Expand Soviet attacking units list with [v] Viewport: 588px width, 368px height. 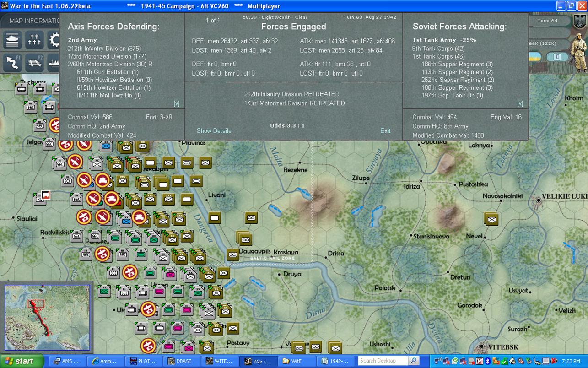pyautogui.click(x=520, y=103)
